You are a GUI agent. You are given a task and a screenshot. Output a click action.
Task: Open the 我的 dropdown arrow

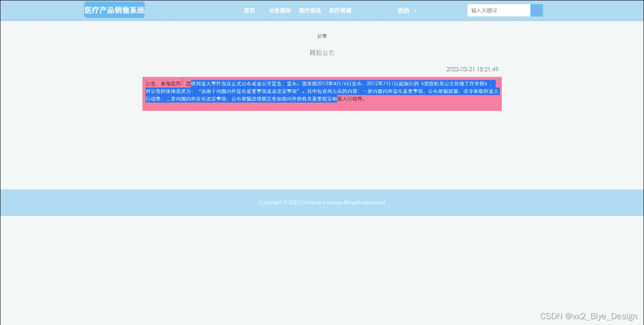(x=415, y=11)
